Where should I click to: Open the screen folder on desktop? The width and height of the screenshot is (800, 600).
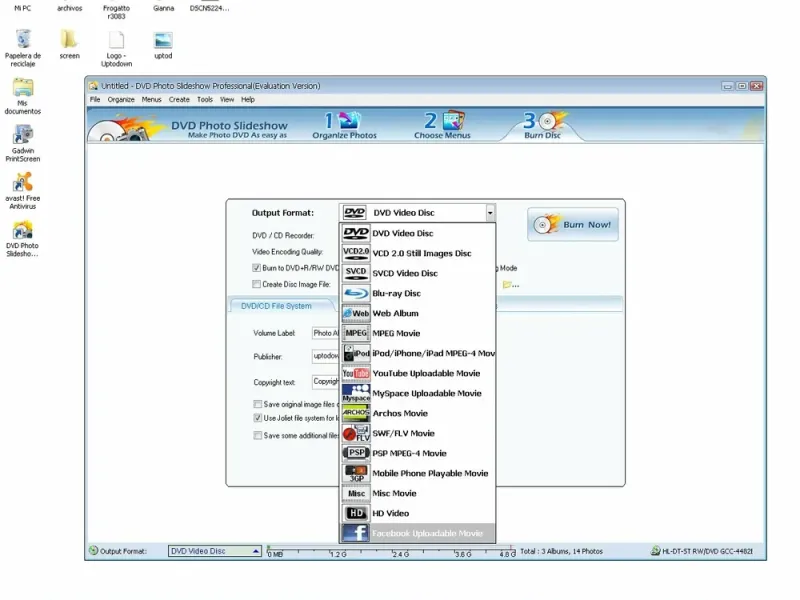69,40
